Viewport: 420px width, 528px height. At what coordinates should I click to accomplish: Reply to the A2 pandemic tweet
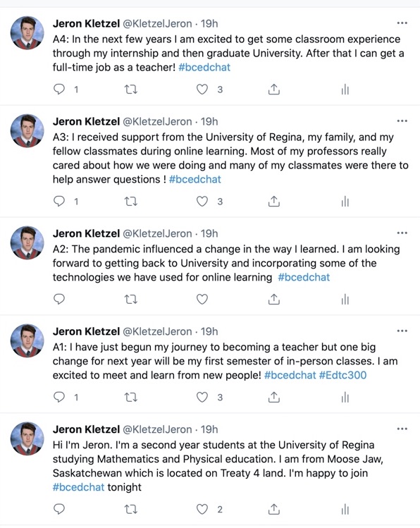59,299
